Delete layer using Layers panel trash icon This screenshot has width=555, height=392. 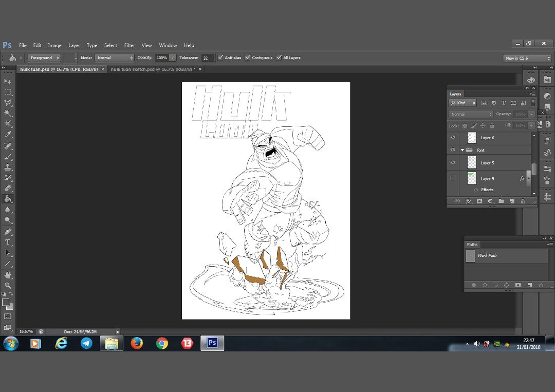tap(523, 201)
